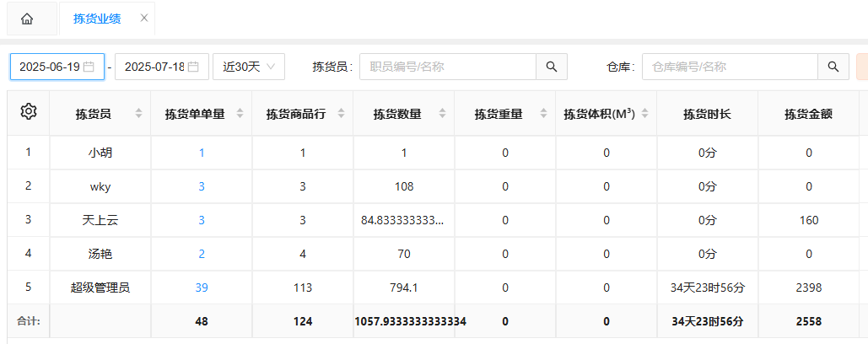Sort by the 拣货单单量 column
Viewport: 868px width, 344px height.
coord(240,114)
